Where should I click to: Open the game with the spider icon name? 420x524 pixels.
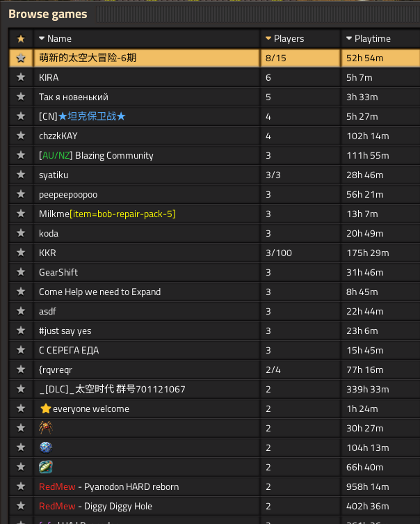(46, 428)
